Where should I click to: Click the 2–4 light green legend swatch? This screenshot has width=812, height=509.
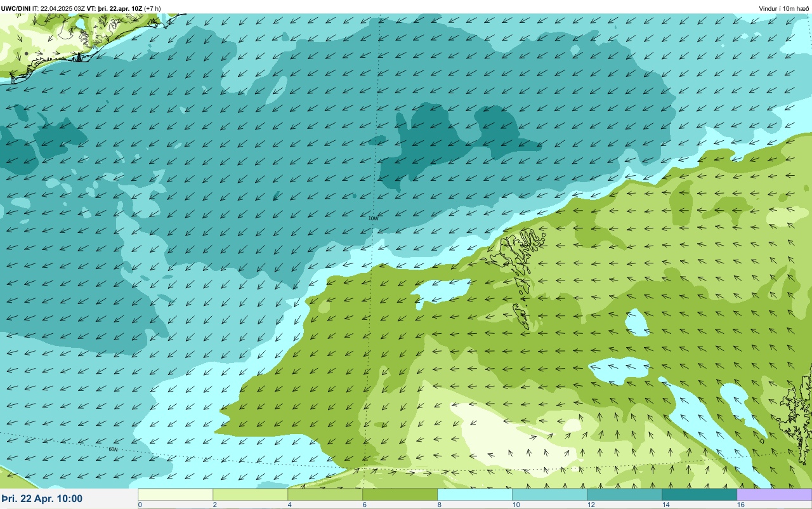point(251,494)
